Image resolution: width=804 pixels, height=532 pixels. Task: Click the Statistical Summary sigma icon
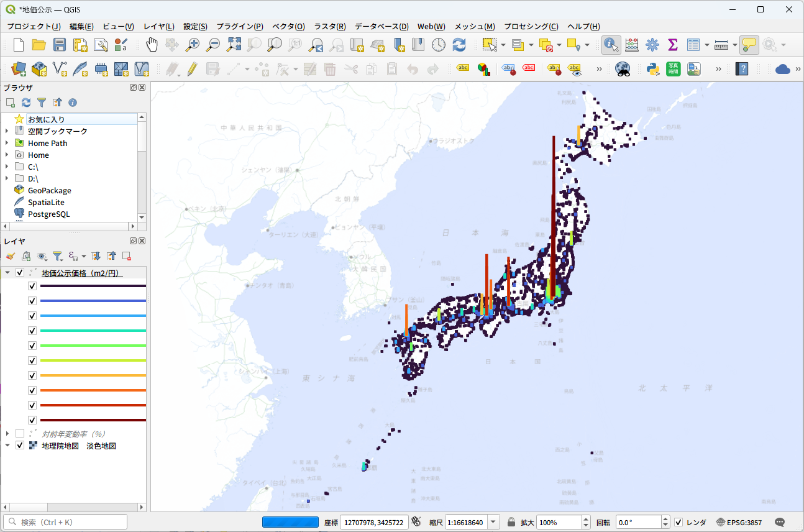point(672,45)
